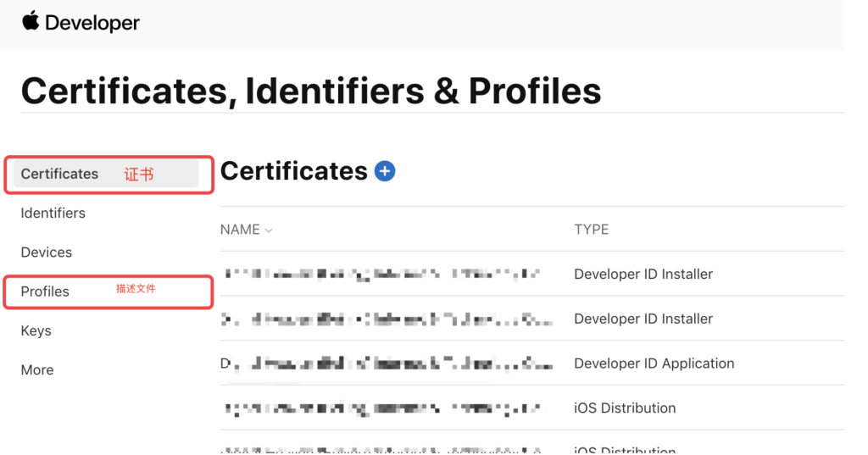Select the fully visible iOS Distribution type cell
The height and width of the screenshot is (455, 868).
click(x=625, y=408)
